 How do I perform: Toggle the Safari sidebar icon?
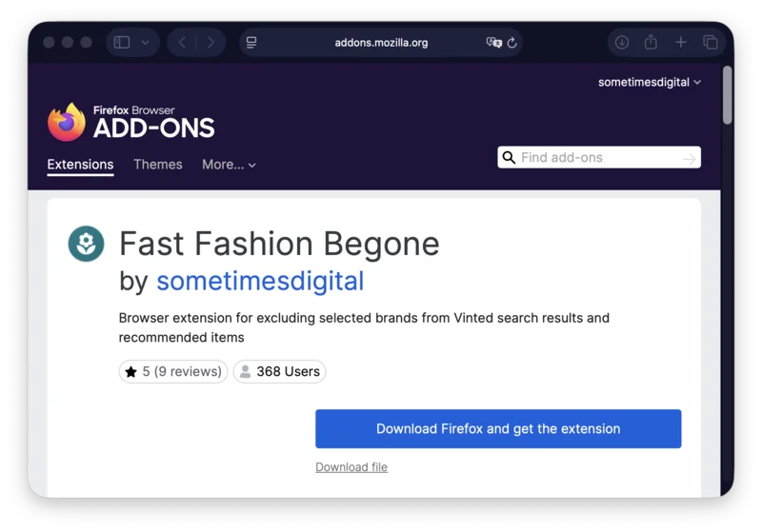tap(122, 43)
